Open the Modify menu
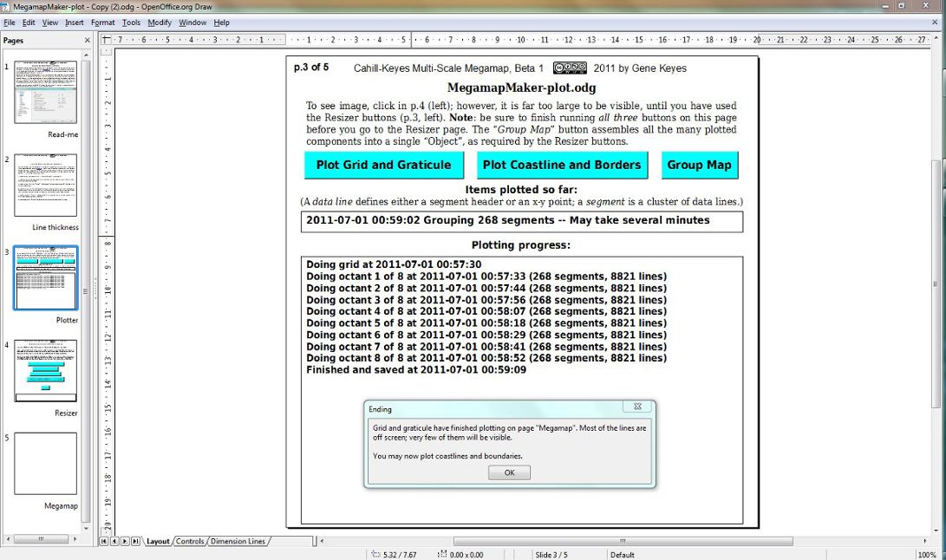This screenshot has height=560, width=946. pos(160,23)
